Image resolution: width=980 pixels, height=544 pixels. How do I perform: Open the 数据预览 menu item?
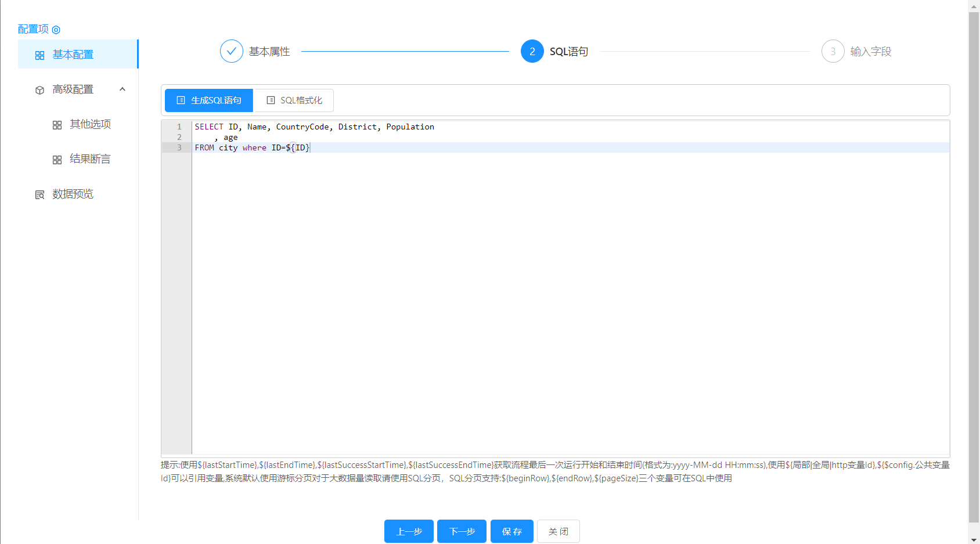(73, 194)
